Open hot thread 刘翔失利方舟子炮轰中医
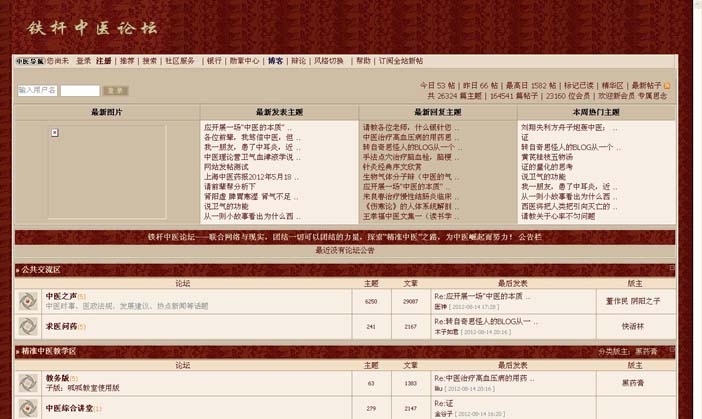Image resolution: width=702 pixels, height=419 pixels. point(569,128)
